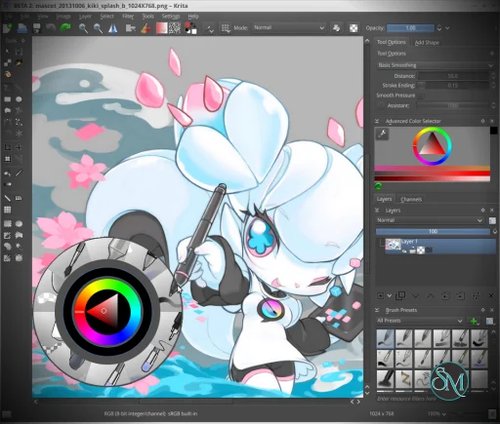Screen dimensions: 500x424
Task: Open the Filter menu
Action: pyautogui.click(x=128, y=16)
